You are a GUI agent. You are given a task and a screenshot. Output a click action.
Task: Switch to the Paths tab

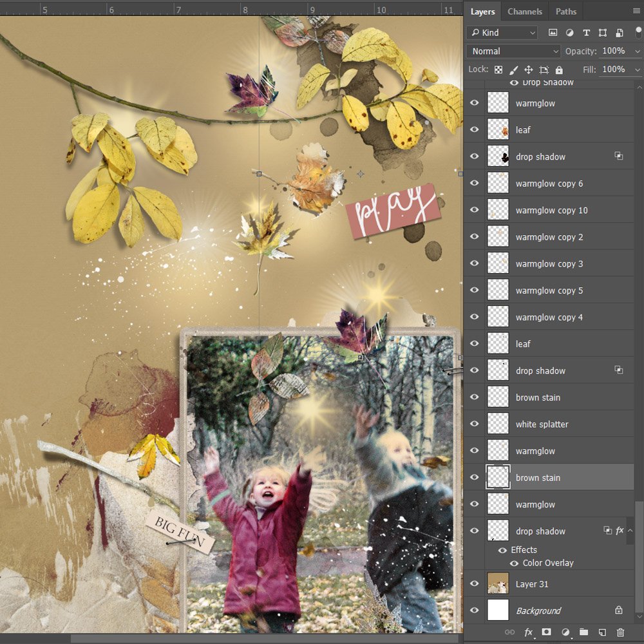point(565,12)
